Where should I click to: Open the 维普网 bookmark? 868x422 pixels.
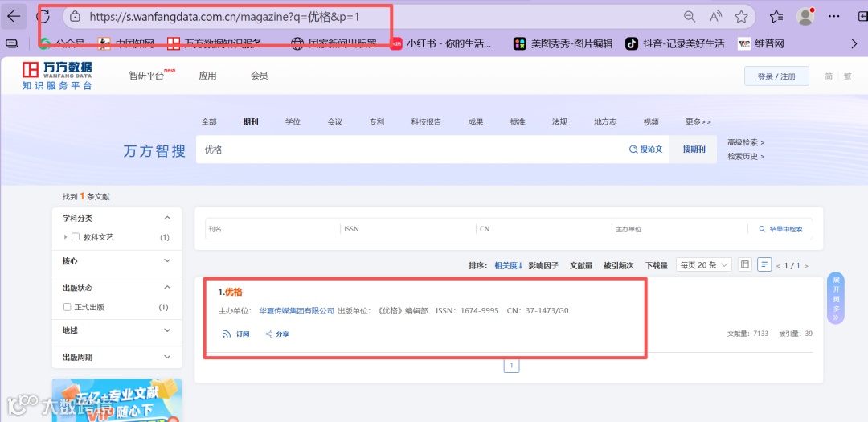pos(761,43)
